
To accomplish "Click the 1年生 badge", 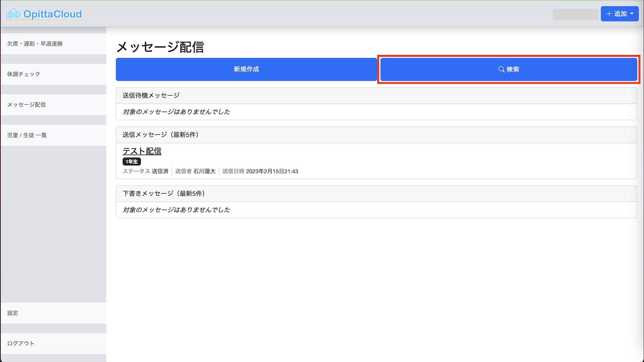I will tap(132, 162).
